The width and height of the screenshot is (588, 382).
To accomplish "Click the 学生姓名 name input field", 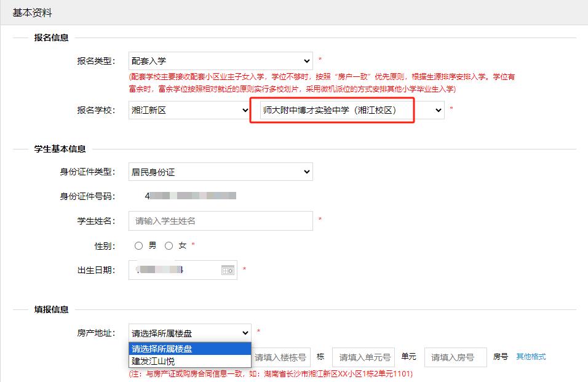I will [221, 221].
